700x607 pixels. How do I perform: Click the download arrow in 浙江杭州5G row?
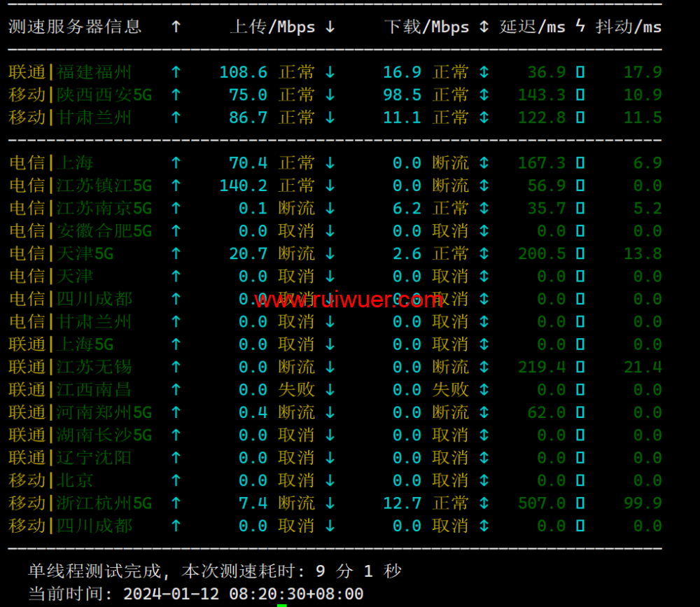330,503
